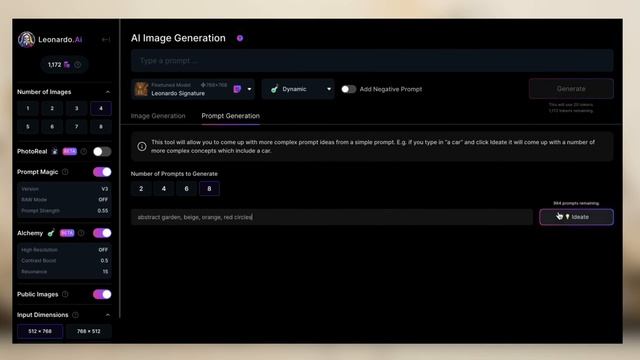Click the token coin icon beside 1,172
The height and width of the screenshot is (360, 640).
(x=67, y=64)
